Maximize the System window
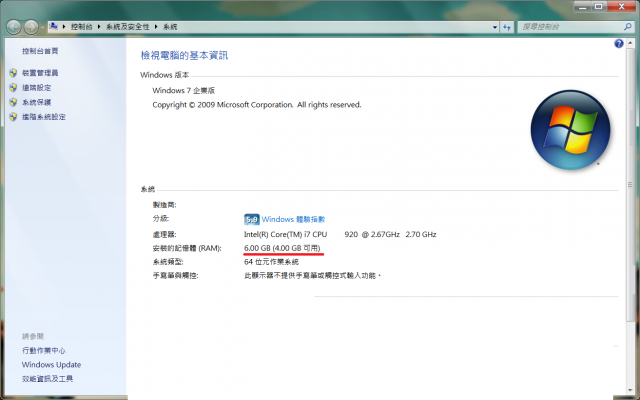 coord(599,6)
